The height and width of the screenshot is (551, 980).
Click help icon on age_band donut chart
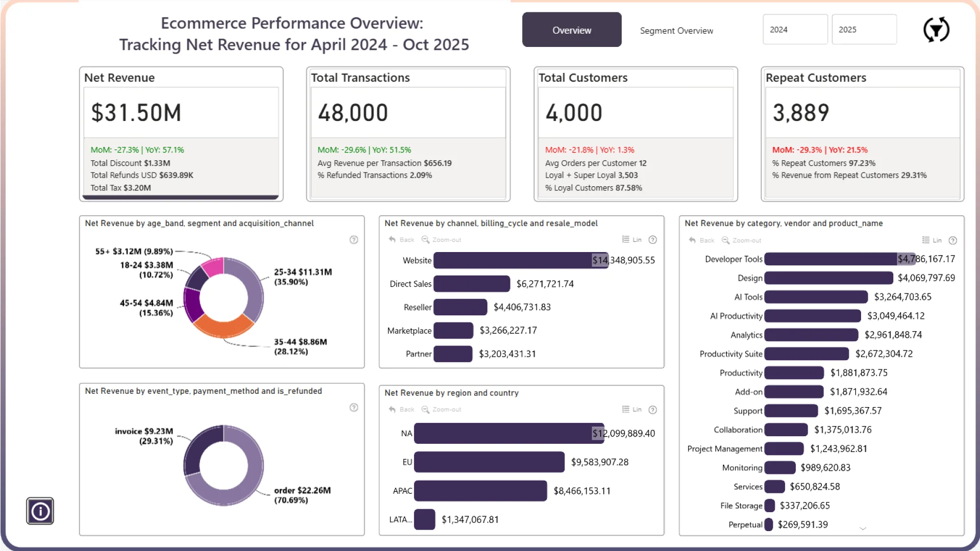click(x=354, y=240)
